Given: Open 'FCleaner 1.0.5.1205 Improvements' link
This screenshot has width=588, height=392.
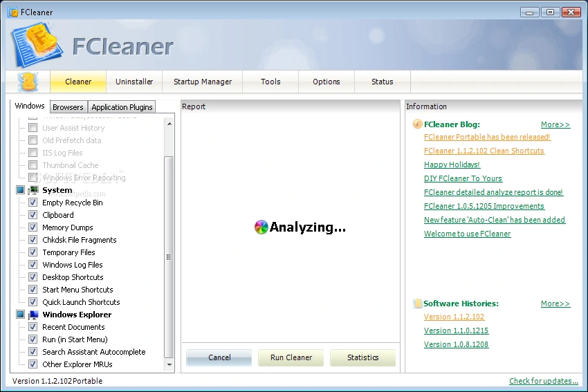Looking at the screenshot, I should coord(484,206).
